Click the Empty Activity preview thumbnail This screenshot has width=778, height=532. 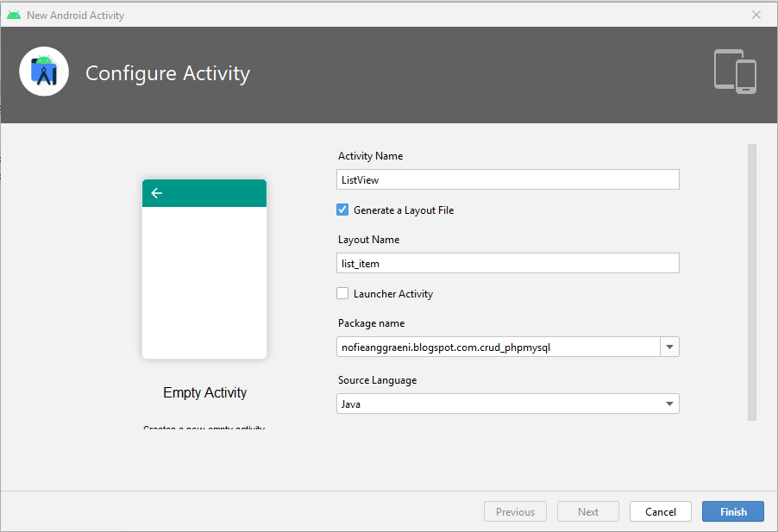(204, 269)
